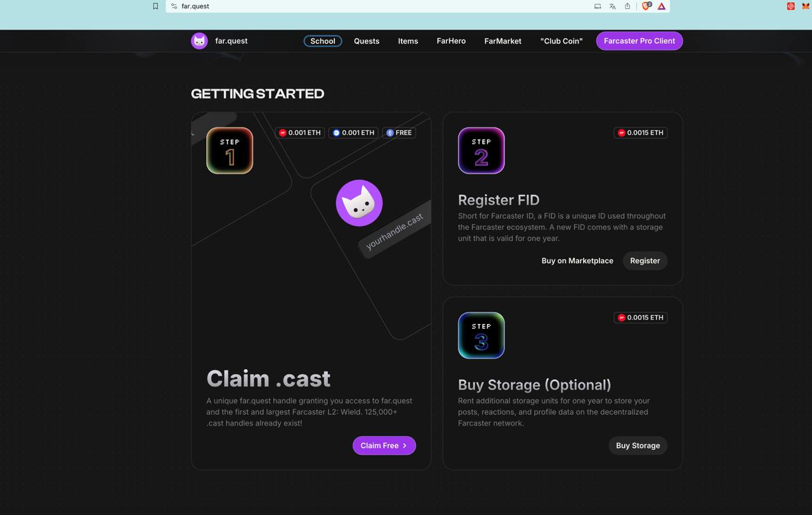Click the screen cast icon in address bar
This screenshot has width=812, height=515.
[x=598, y=6]
